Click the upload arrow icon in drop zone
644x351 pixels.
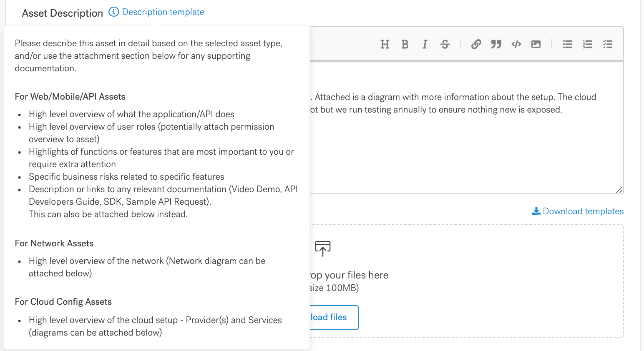coord(322,248)
